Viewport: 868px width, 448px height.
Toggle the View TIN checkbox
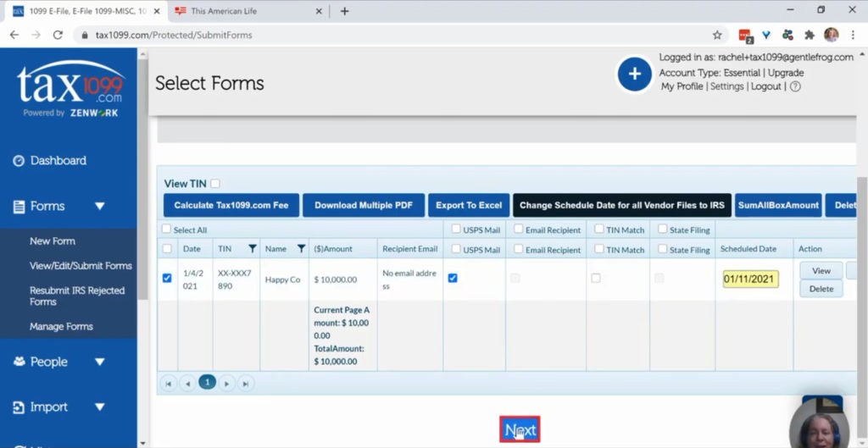pyautogui.click(x=215, y=184)
